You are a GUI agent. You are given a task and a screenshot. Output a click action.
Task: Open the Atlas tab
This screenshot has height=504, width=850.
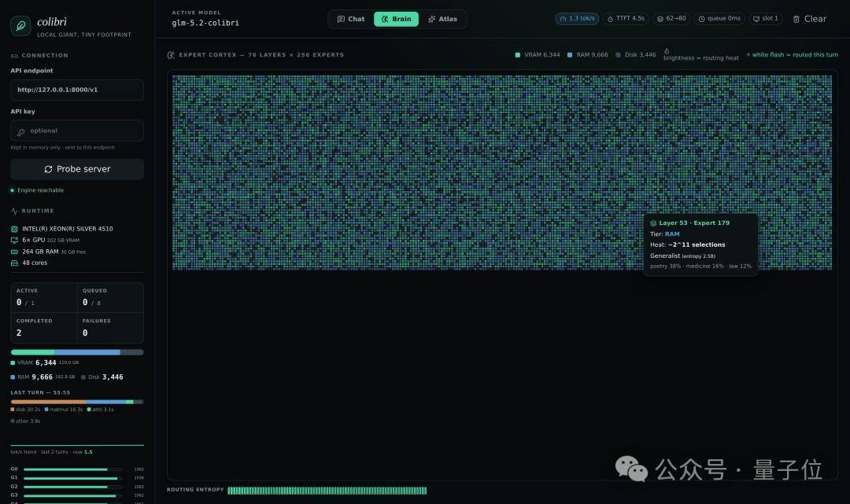coord(442,19)
